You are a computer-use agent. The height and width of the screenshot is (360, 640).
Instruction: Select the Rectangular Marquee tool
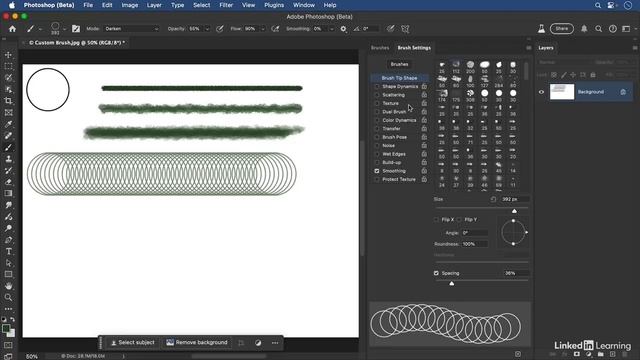coord(8,66)
